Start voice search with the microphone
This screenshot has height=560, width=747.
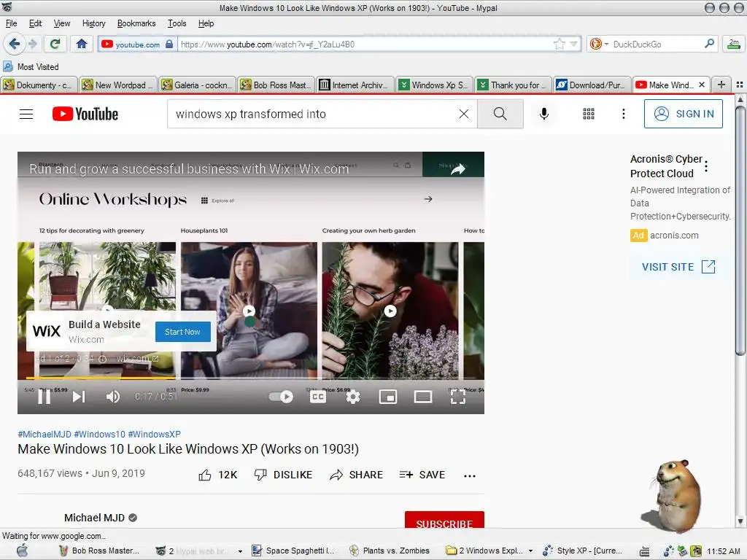pos(544,114)
